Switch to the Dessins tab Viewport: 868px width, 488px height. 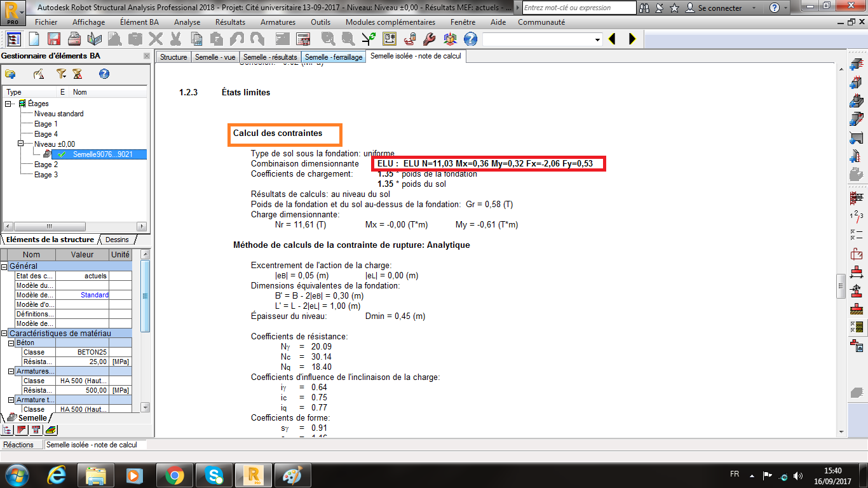tap(118, 240)
